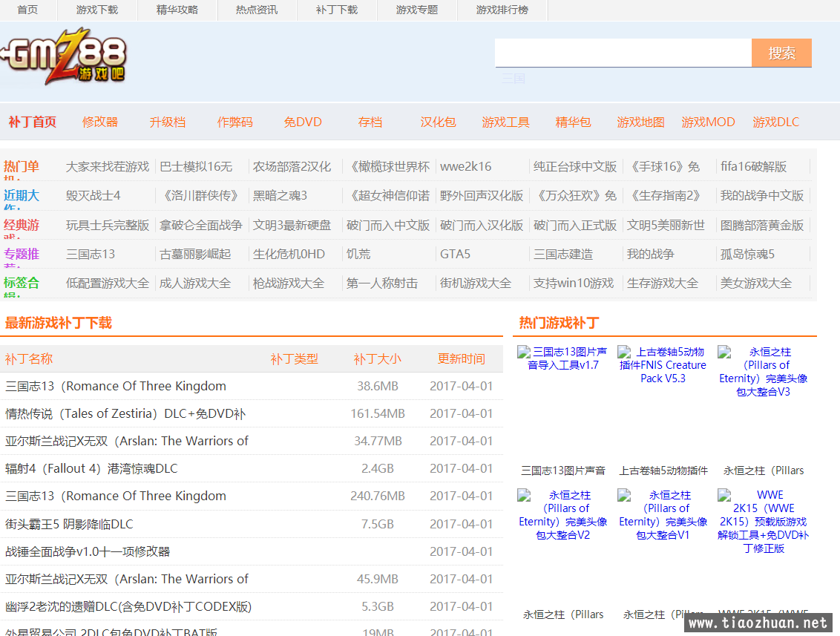Click the orange 搜索 search button

coord(781,53)
